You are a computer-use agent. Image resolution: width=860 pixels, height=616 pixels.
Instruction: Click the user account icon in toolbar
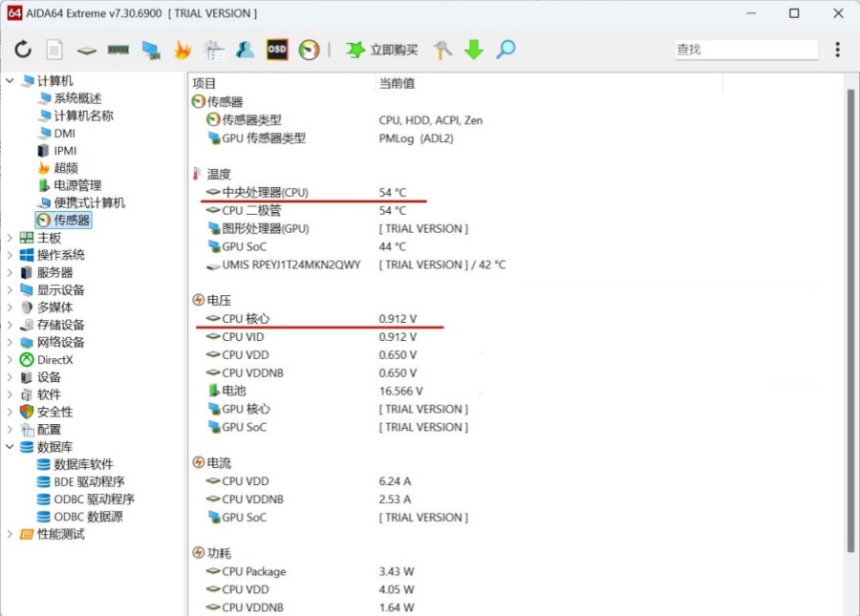(245, 50)
